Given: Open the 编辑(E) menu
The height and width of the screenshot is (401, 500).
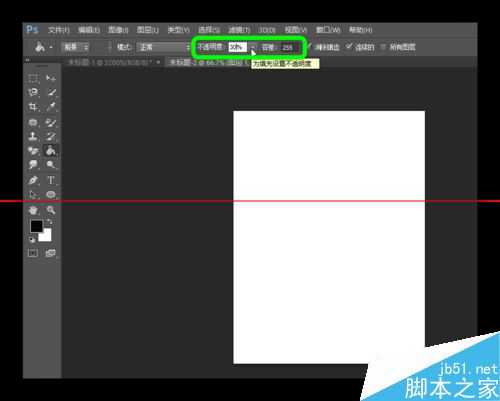Looking at the screenshot, I should (x=89, y=30).
